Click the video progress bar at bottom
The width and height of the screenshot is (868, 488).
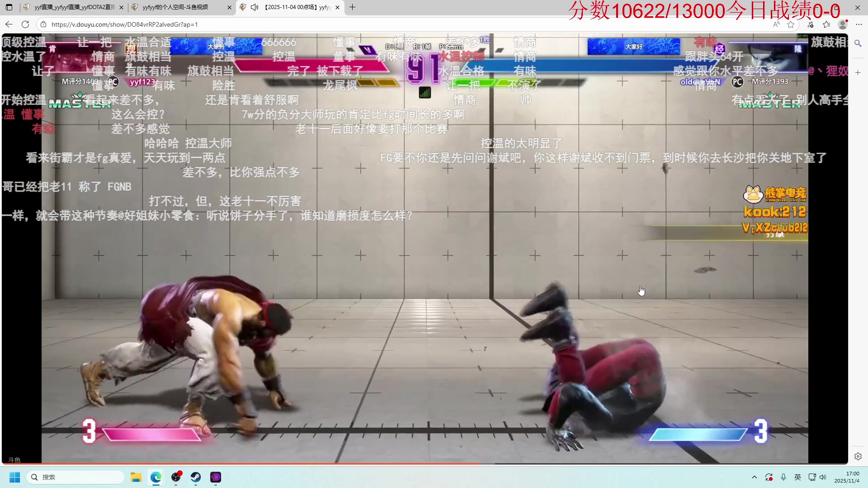coord(425,464)
